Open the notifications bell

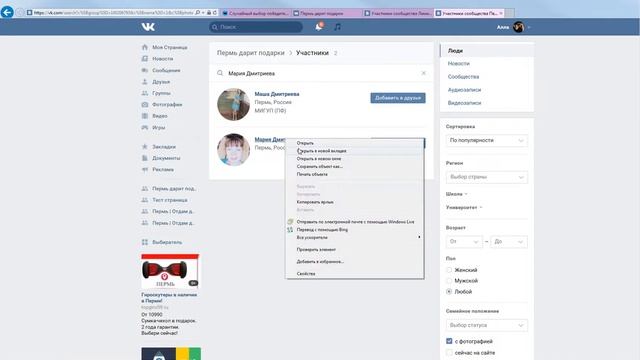pos(319,27)
